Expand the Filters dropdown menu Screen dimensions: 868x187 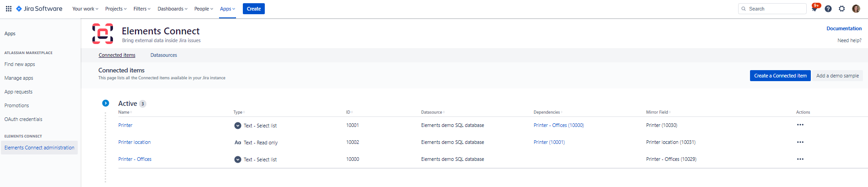[x=142, y=9]
